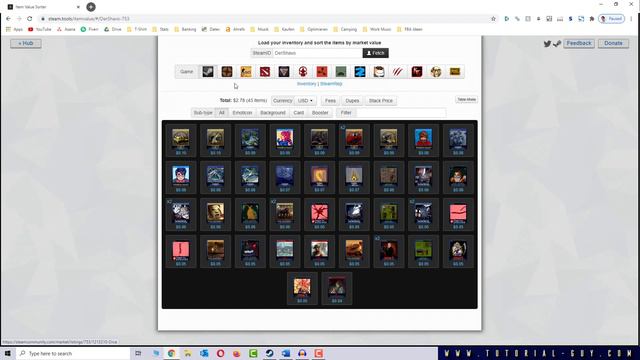The width and height of the screenshot is (640, 360).
Task: Open Chrome menu with three dots
Action: pos(631,19)
